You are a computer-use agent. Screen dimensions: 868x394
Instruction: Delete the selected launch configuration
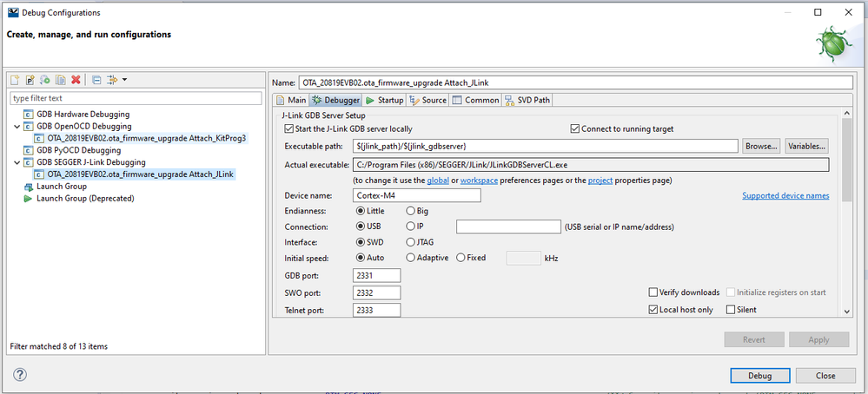(76, 80)
